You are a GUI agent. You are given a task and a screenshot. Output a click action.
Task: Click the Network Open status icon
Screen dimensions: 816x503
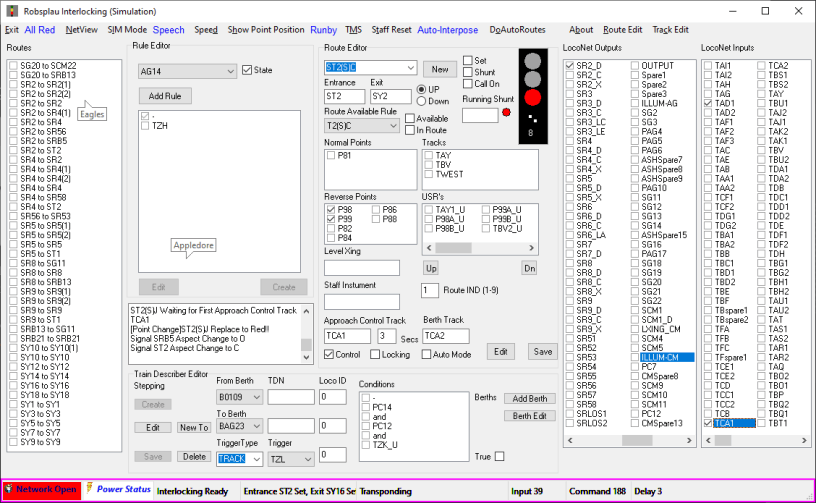tap(9, 490)
